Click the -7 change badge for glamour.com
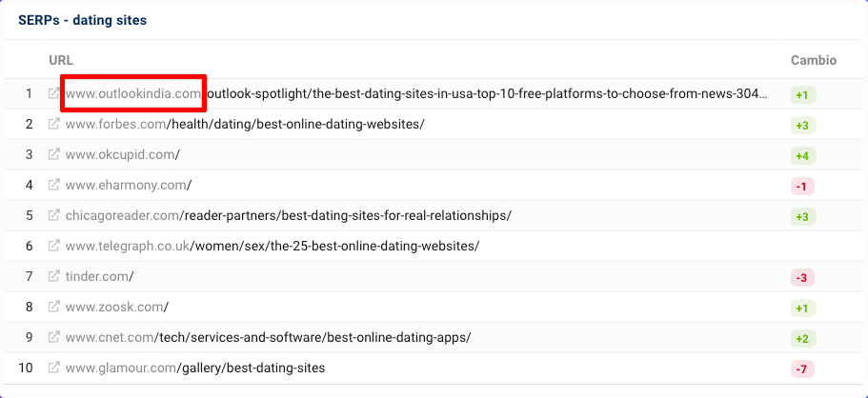Viewport: 868px width, 398px height. [803, 368]
